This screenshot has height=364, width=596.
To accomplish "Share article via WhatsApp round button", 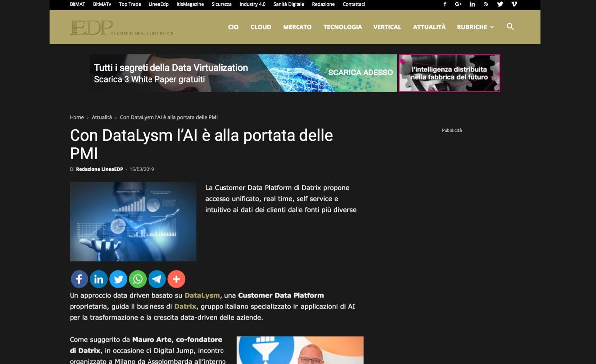I will [x=138, y=279].
